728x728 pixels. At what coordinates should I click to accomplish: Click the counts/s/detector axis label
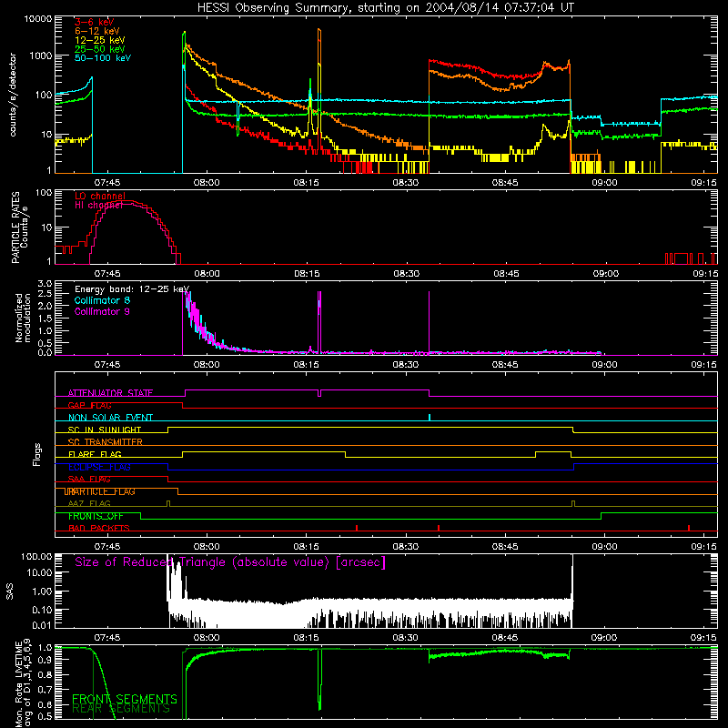pos(13,95)
